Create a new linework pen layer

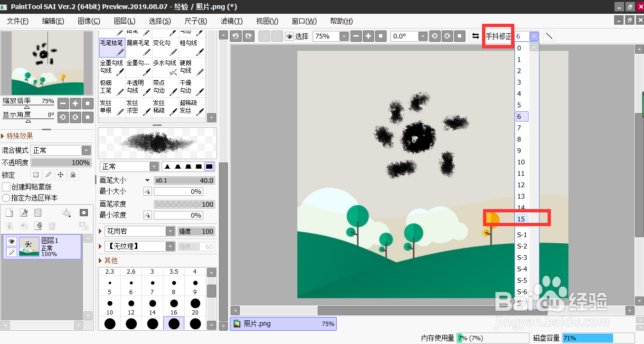(x=24, y=212)
